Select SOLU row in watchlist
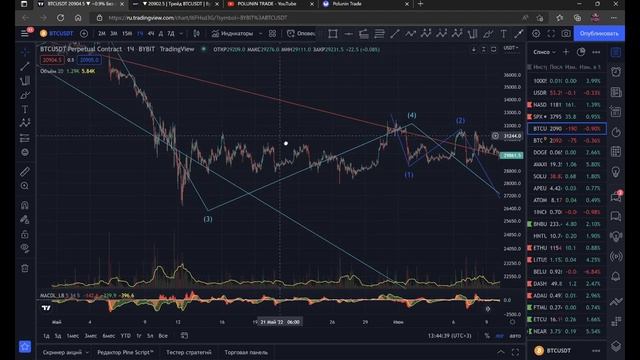The width and height of the screenshot is (640, 360). coord(567,176)
